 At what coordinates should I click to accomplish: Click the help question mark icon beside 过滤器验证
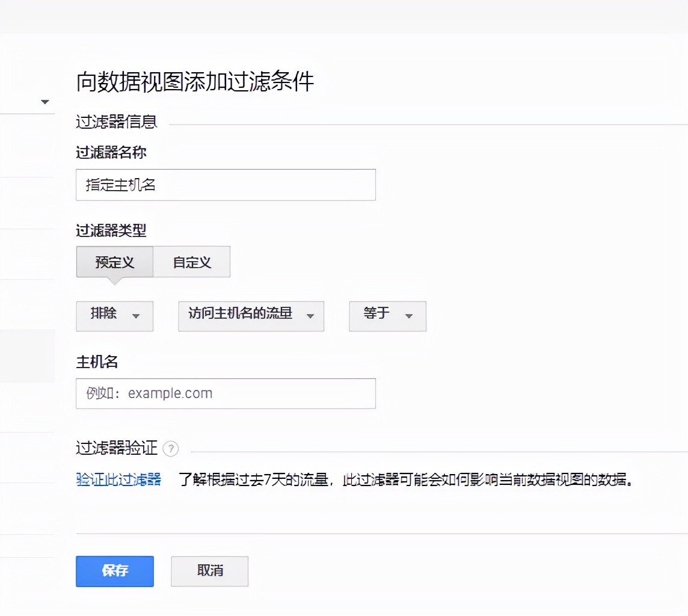click(171, 449)
